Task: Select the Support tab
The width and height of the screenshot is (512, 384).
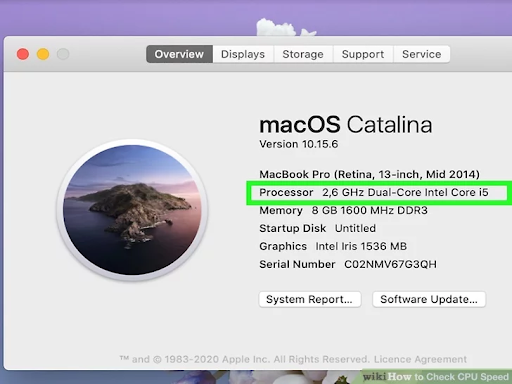Action: (363, 54)
